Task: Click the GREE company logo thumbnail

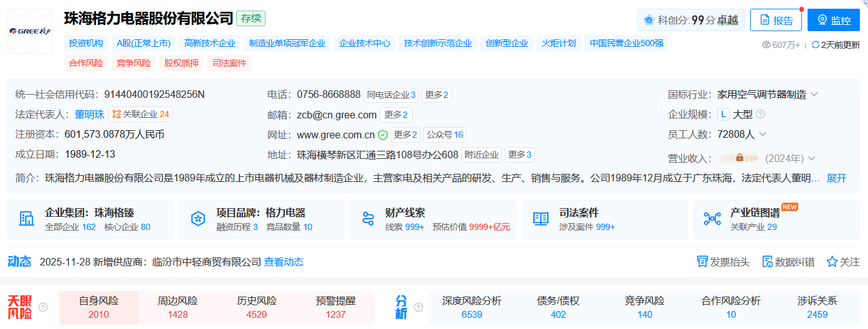Action: pyautogui.click(x=30, y=31)
